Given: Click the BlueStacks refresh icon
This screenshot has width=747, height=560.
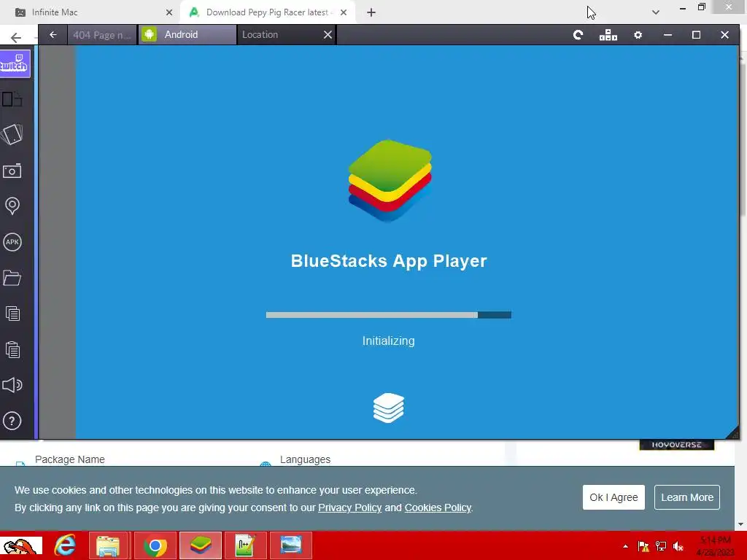Looking at the screenshot, I should pos(578,35).
